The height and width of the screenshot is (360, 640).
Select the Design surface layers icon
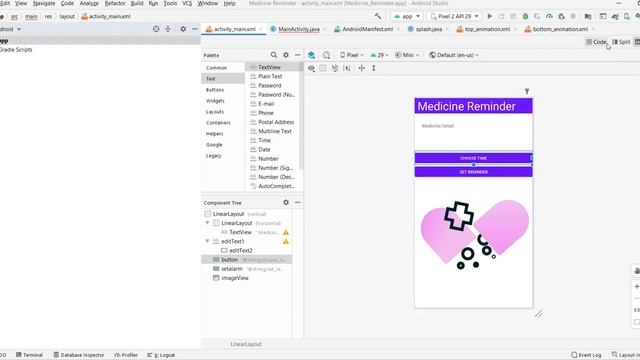(311, 55)
